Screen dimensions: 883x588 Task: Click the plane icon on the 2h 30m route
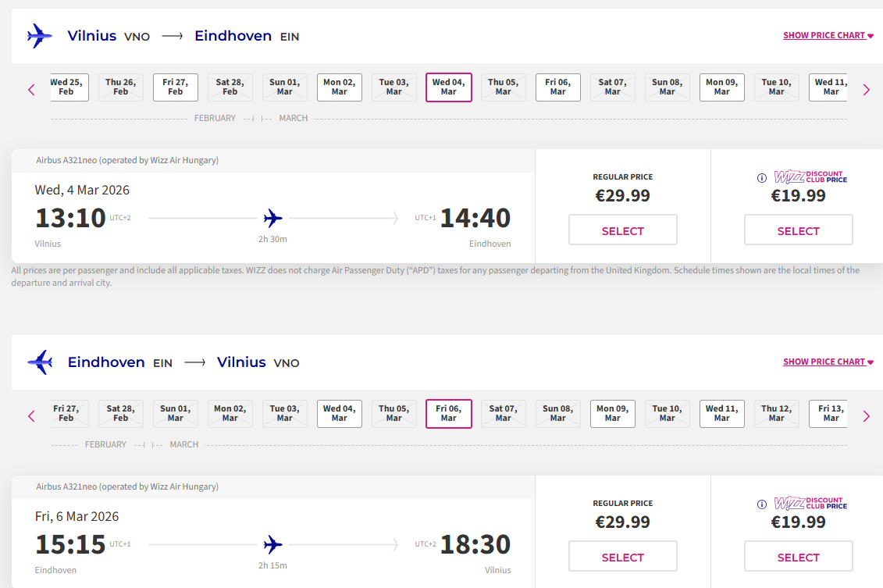(272, 218)
